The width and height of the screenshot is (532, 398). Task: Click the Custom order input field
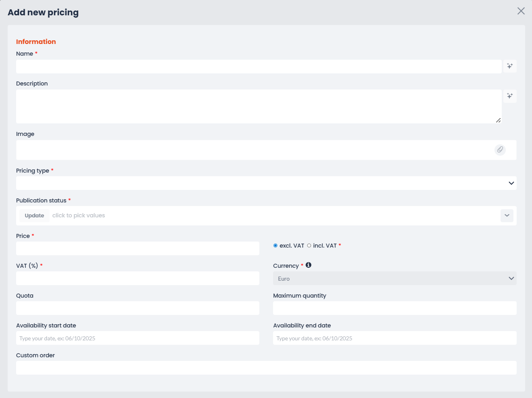coord(266,368)
